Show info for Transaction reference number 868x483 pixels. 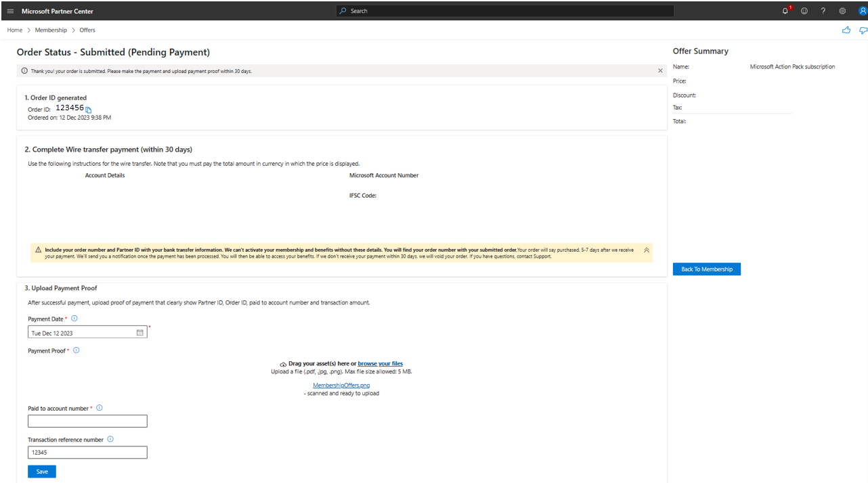(x=110, y=439)
